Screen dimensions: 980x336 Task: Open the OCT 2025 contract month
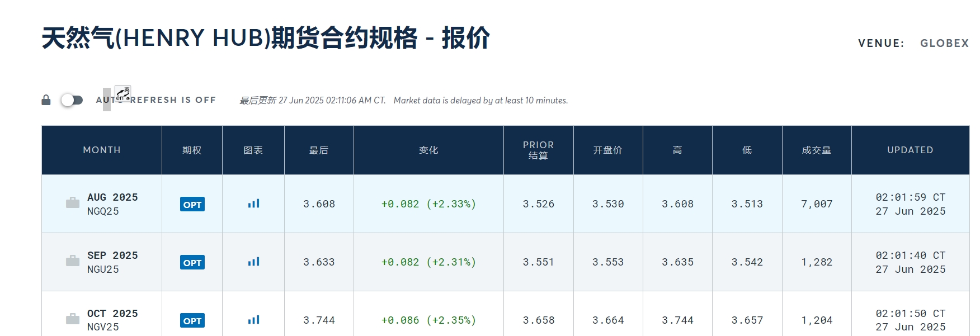pyautogui.click(x=112, y=314)
